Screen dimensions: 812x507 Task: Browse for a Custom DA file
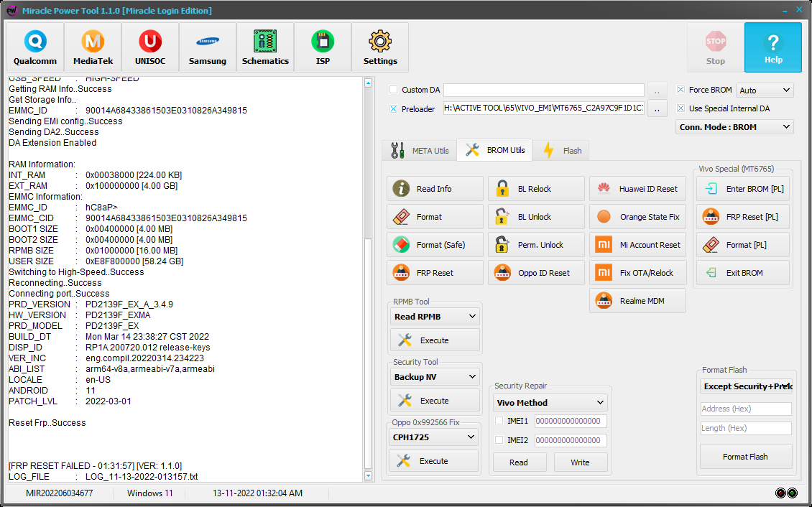point(658,90)
